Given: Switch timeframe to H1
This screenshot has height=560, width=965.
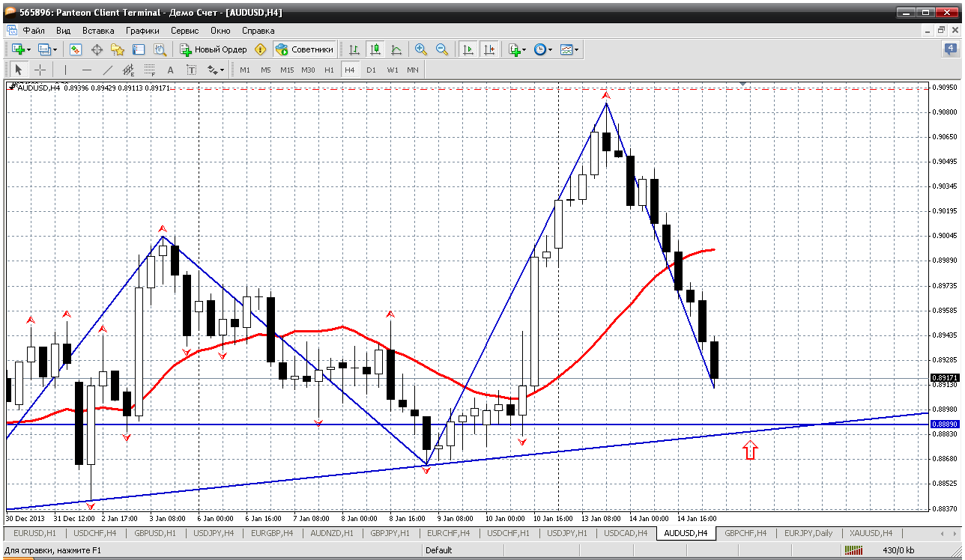Looking at the screenshot, I should (329, 70).
